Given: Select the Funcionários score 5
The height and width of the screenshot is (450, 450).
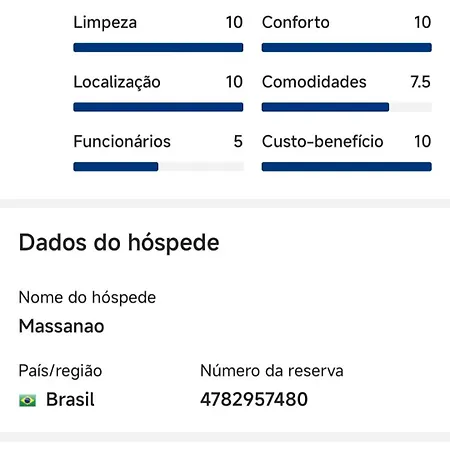Looking at the screenshot, I should [238, 141].
